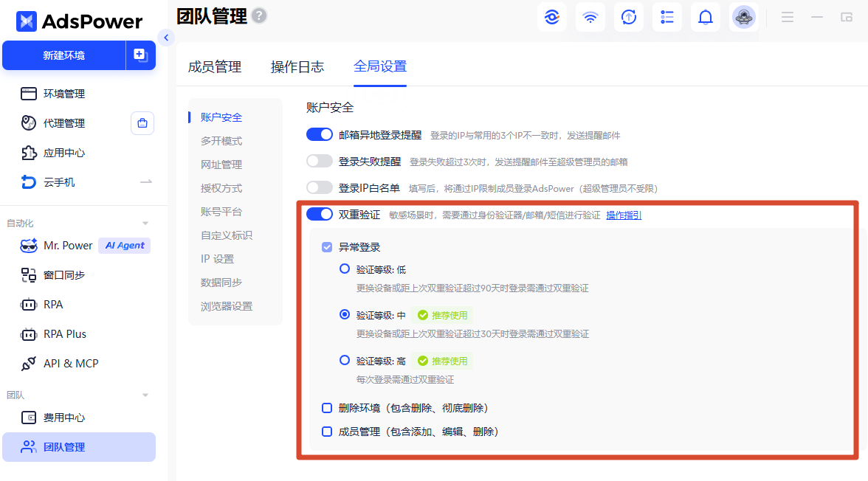Open 浏览器设置 settings
The image size is (868, 481).
coord(227,306)
